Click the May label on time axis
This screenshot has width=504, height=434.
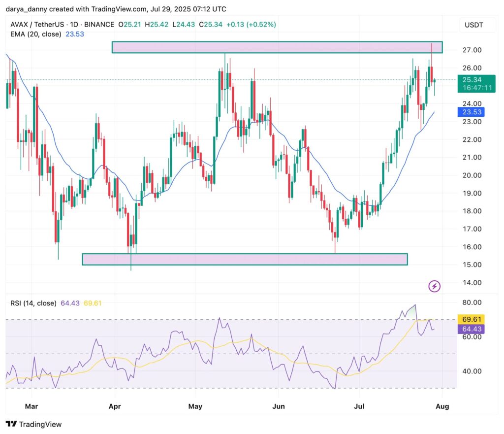tap(195, 406)
